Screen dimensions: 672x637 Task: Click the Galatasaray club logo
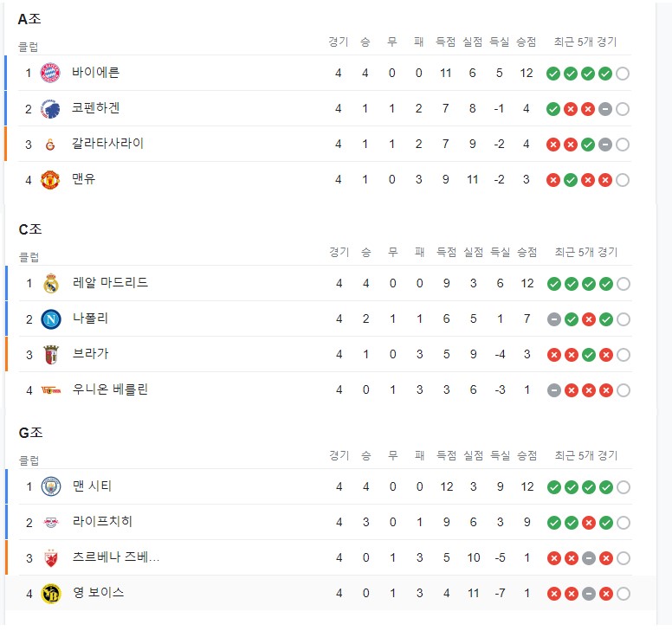50,145
